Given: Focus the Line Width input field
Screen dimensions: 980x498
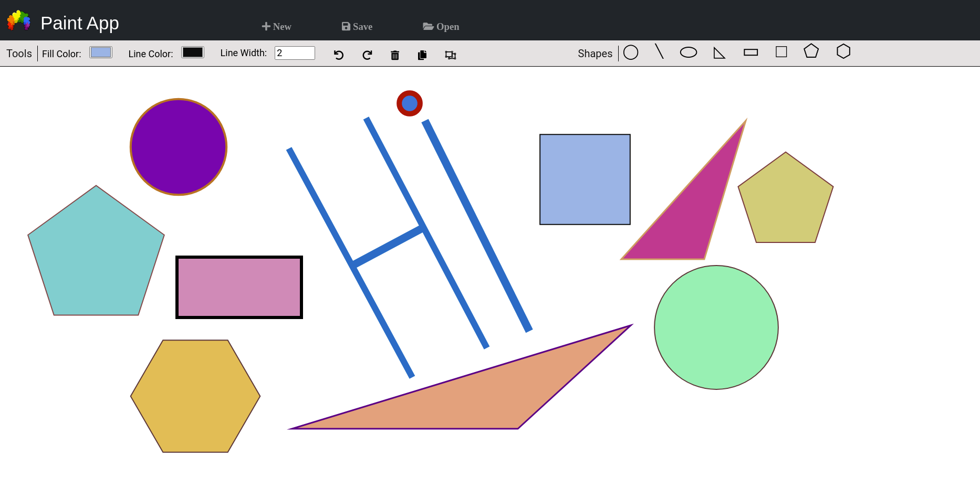Looking at the screenshot, I should point(295,53).
